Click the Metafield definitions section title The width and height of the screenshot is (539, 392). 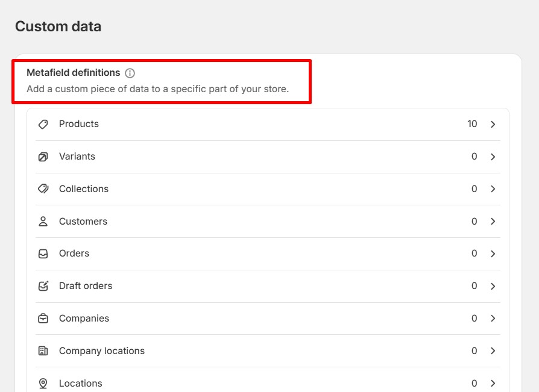point(74,73)
